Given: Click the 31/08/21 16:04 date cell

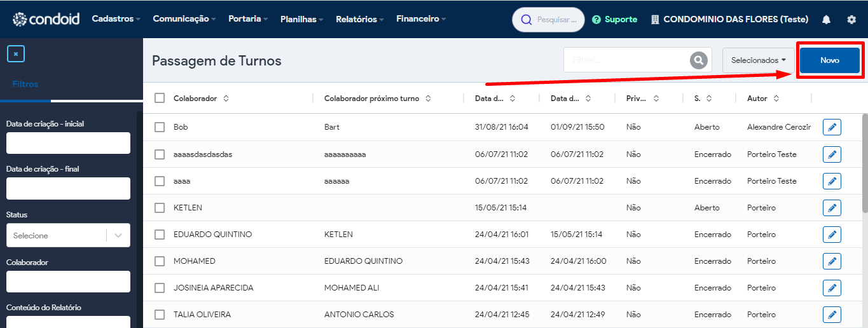Looking at the screenshot, I should coord(502,127).
